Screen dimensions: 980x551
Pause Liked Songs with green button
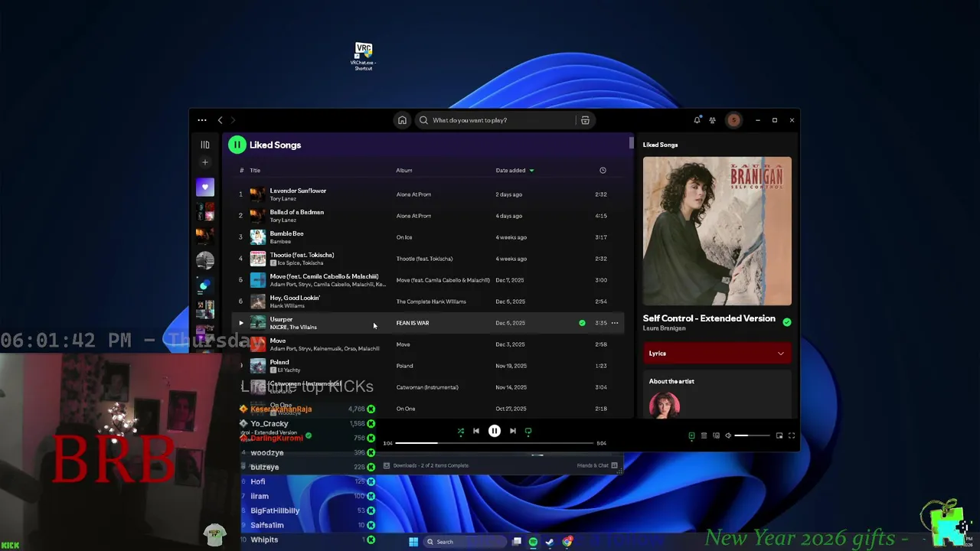[x=237, y=145]
